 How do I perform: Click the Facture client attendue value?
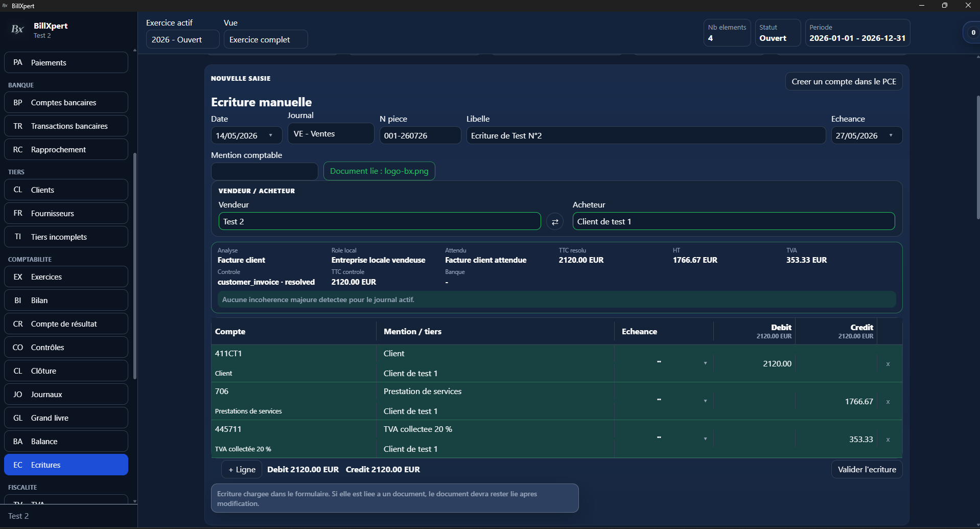tap(486, 260)
